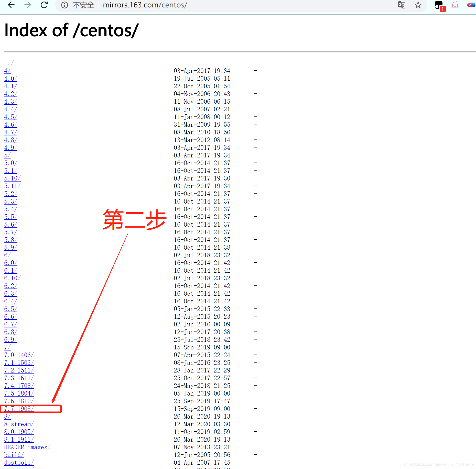476x469 pixels.
Task: Click the address bar URL mirrors.163.com/centos/
Action: tap(145, 5)
